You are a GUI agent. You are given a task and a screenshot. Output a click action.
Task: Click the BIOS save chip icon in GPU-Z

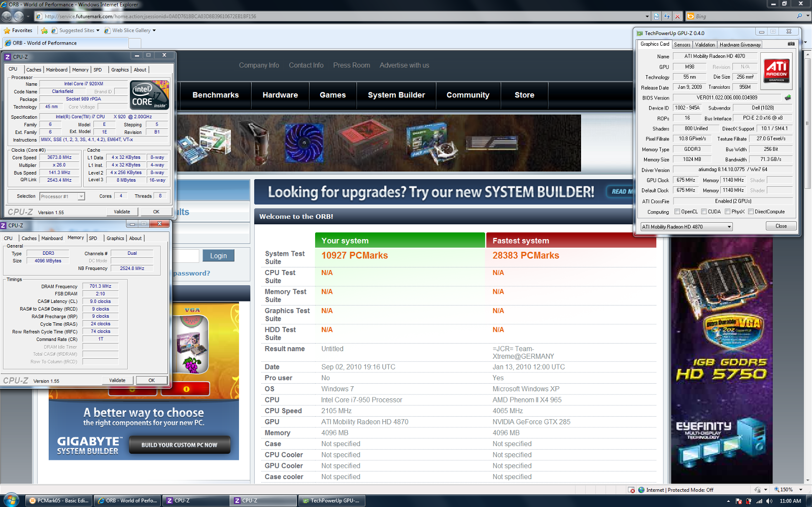click(x=788, y=97)
